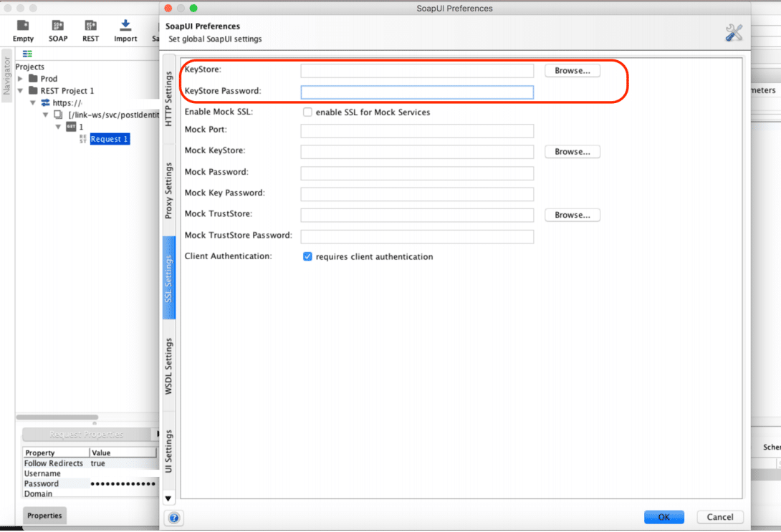
Task: Click the KeyStore Password field
Action: [x=417, y=92]
